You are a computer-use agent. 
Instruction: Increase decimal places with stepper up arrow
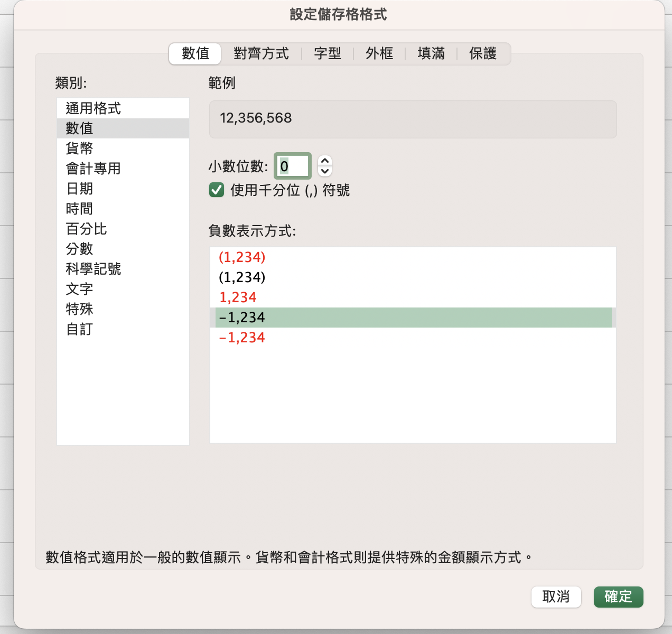tap(325, 161)
